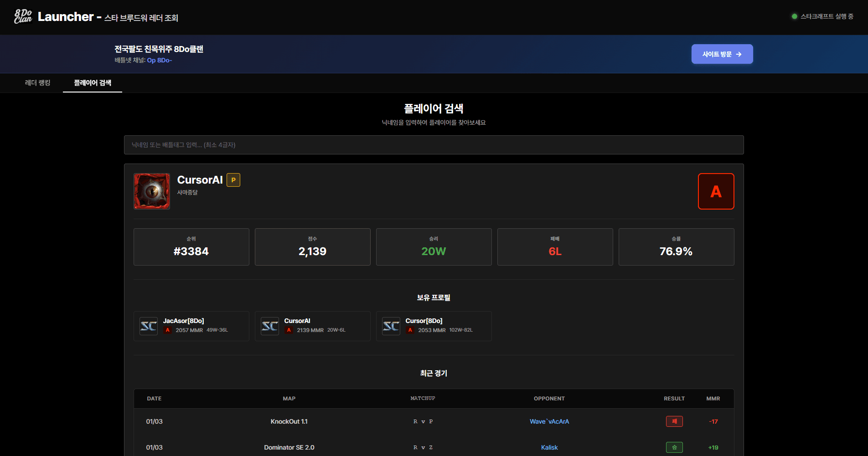Viewport: 868px width, 456px height.
Task: Click the StarCraft icon on Cursor[8Do] profile
Action: 391,326
